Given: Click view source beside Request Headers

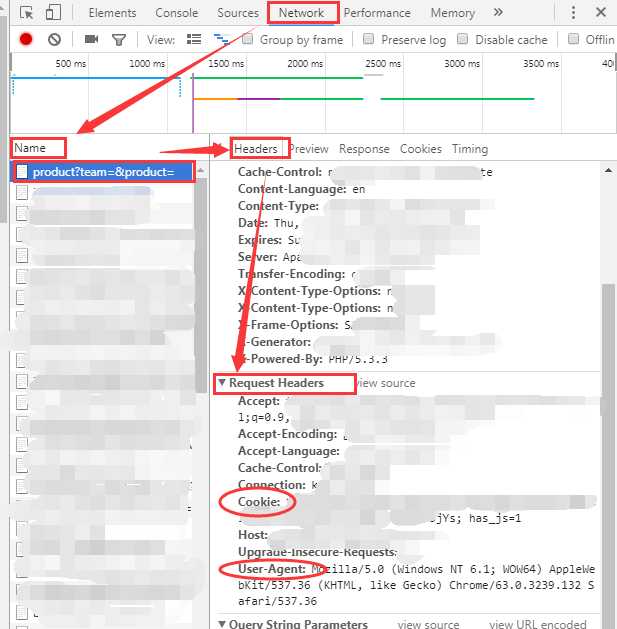Looking at the screenshot, I should [x=385, y=383].
